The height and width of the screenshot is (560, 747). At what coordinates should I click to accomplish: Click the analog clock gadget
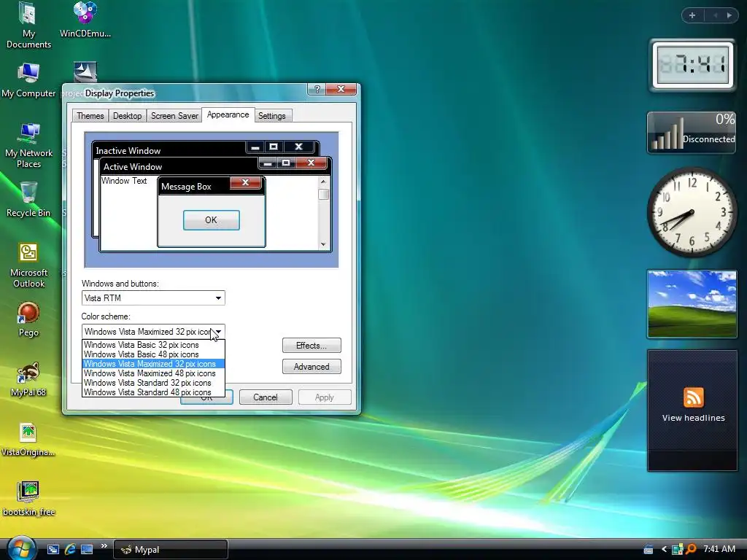[692, 211]
